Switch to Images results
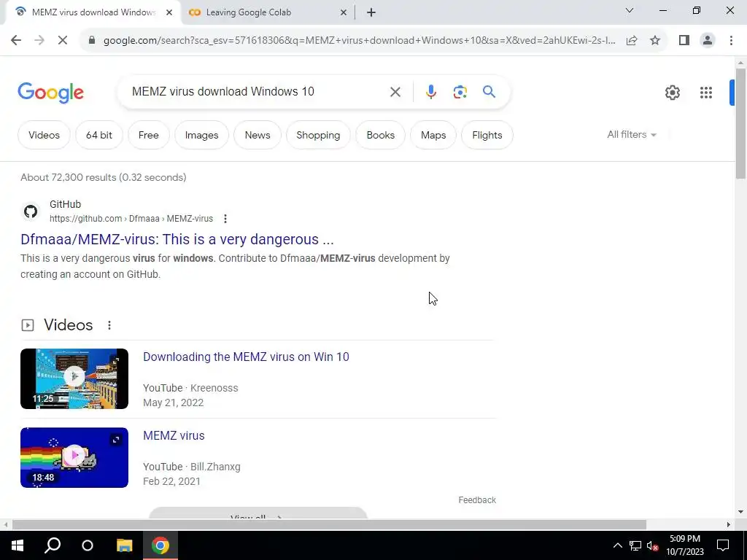Image resolution: width=747 pixels, height=560 pixels. pyautogui.click(x=201, y=135)
